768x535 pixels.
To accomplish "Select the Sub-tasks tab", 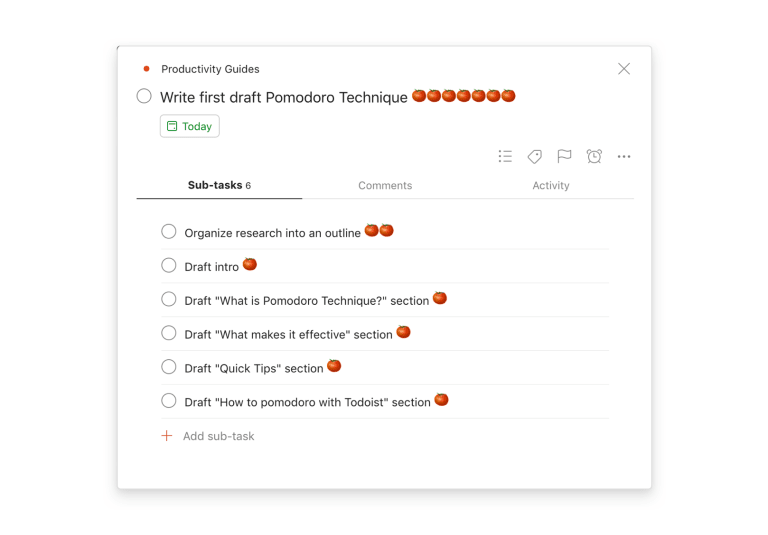I will click(x=219, y=185).
